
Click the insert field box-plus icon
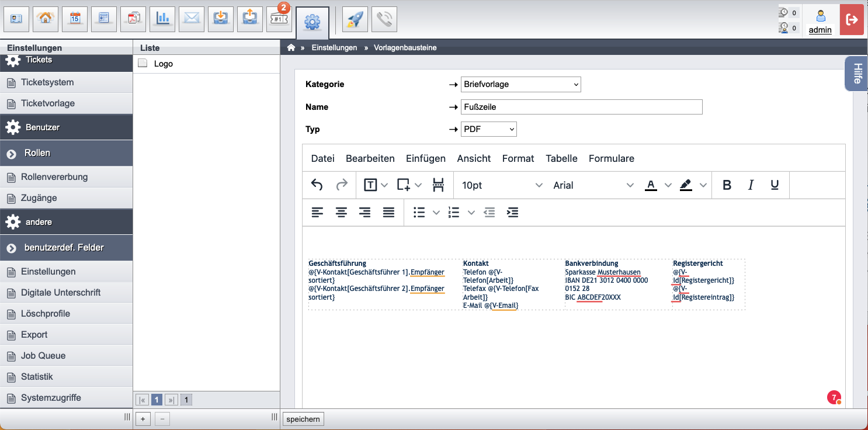point(404,185)
